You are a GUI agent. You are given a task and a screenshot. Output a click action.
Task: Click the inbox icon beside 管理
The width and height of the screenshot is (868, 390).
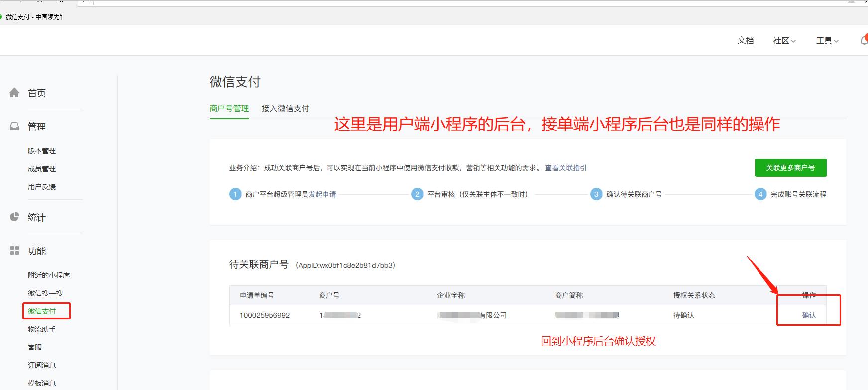(14, 127)
